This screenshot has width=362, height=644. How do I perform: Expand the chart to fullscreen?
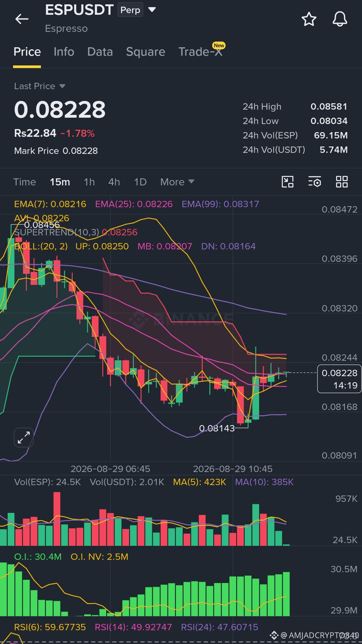coord(23,437)
